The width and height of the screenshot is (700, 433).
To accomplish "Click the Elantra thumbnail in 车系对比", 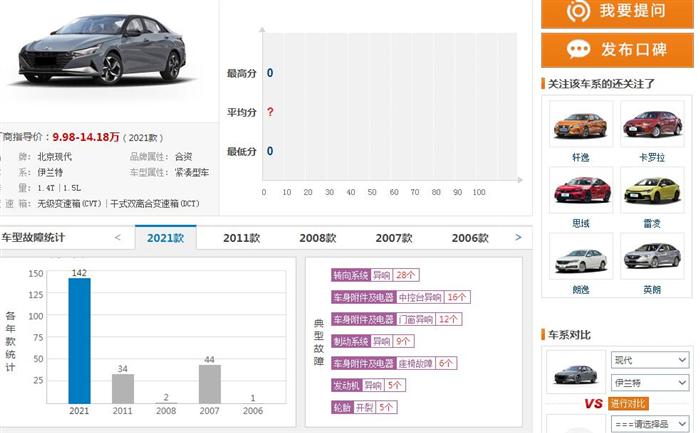I will (x=575, y=374).
